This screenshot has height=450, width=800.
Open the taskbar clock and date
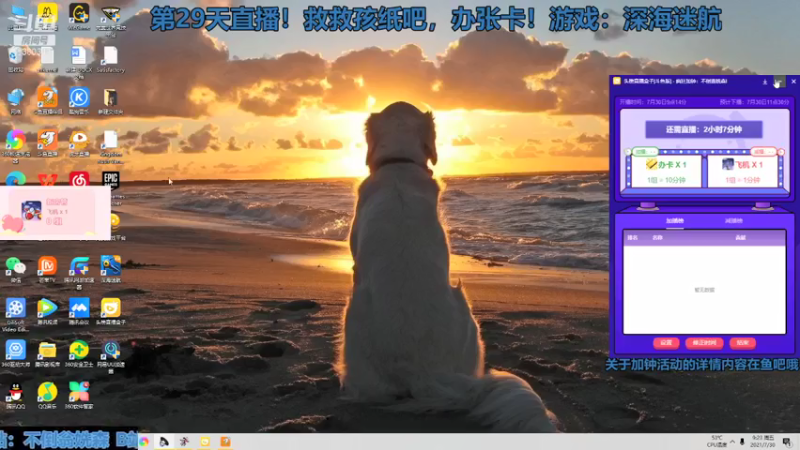point(763,441)
